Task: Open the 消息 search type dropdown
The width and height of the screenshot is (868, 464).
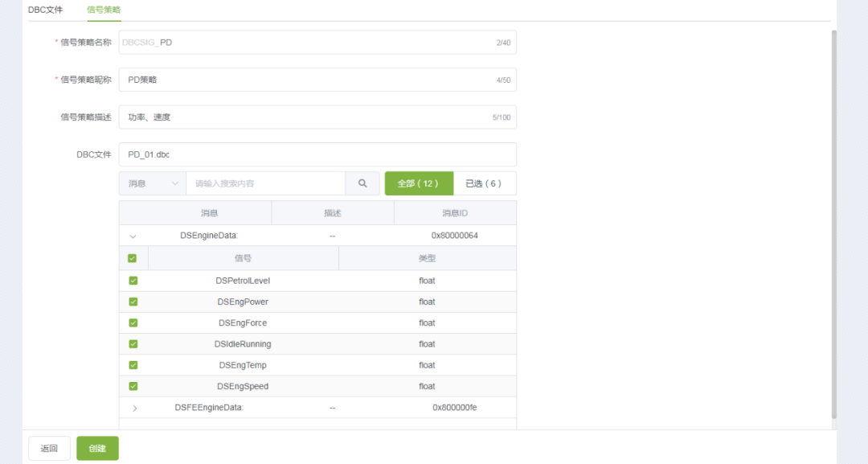Action: (152, 183)
